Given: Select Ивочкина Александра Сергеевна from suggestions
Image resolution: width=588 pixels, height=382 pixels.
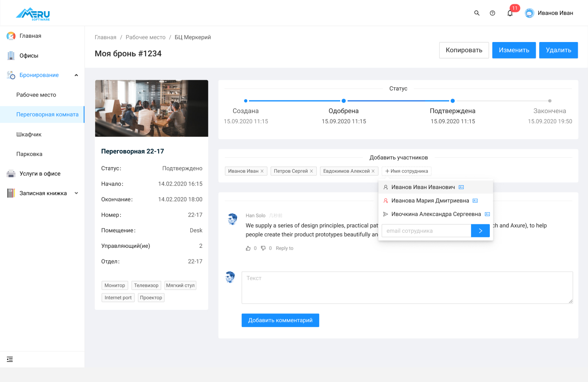Looking at the screenshot, I should coord(436,214).
